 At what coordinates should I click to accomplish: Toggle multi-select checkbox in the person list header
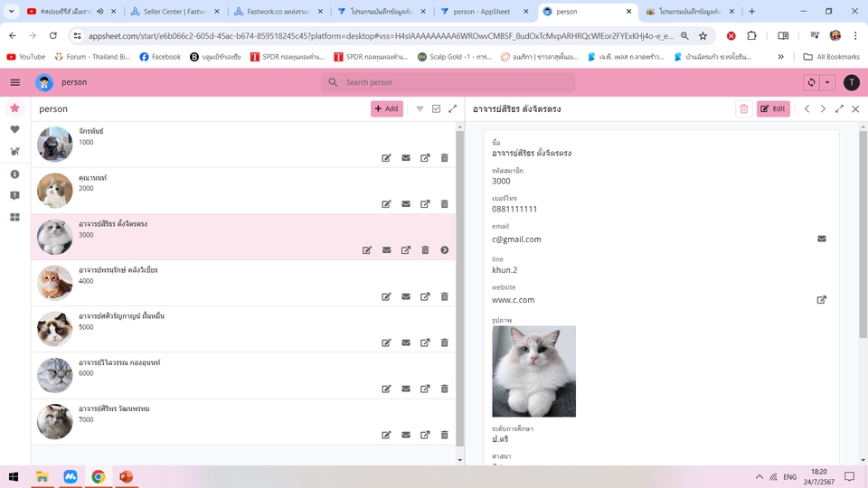(x=436, y=109)
